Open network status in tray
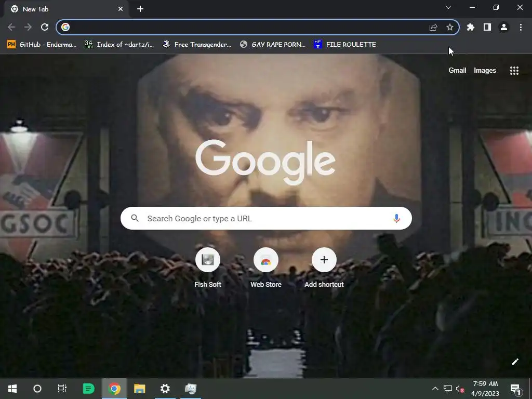Image resolution: width=532 pixels, height=399 pixels. (448, 389)
